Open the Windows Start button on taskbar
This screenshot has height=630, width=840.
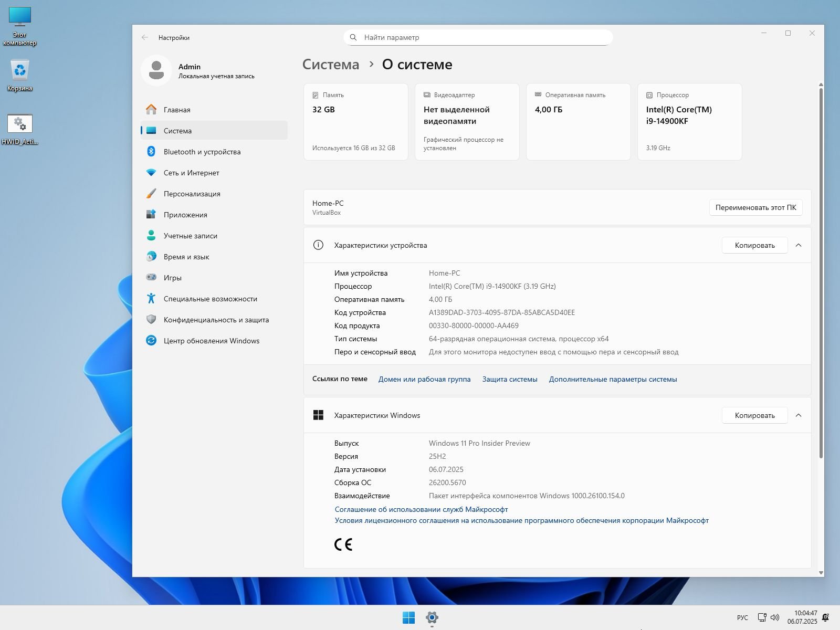click(408, 617)
